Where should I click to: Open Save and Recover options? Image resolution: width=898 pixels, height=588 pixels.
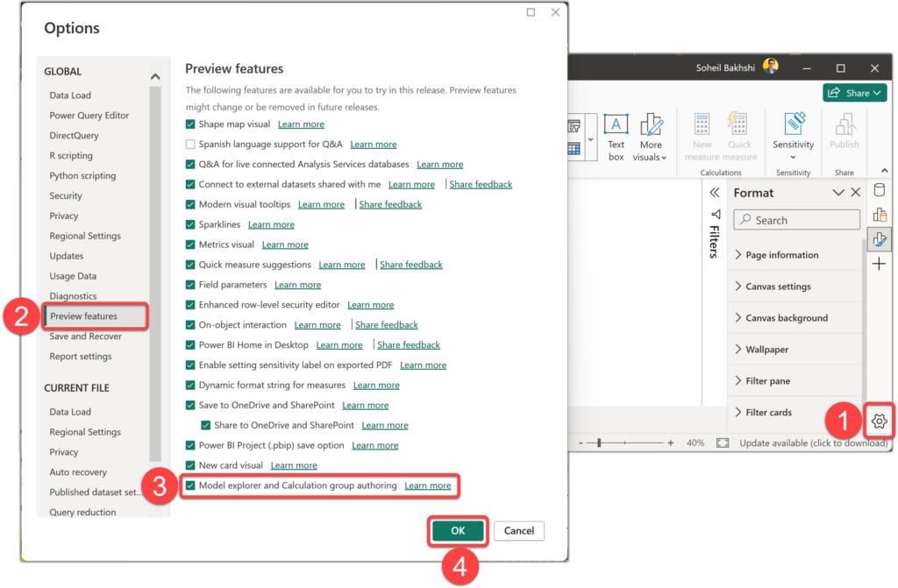coord(85,337)
